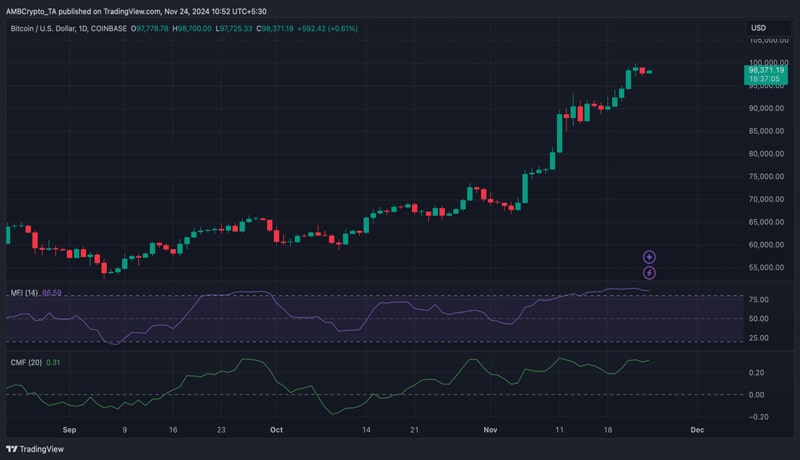Image resolution: width=800 pixels, height=460 pixels.
Task: Click date 21 on the time axis
Action: [414, 430]
